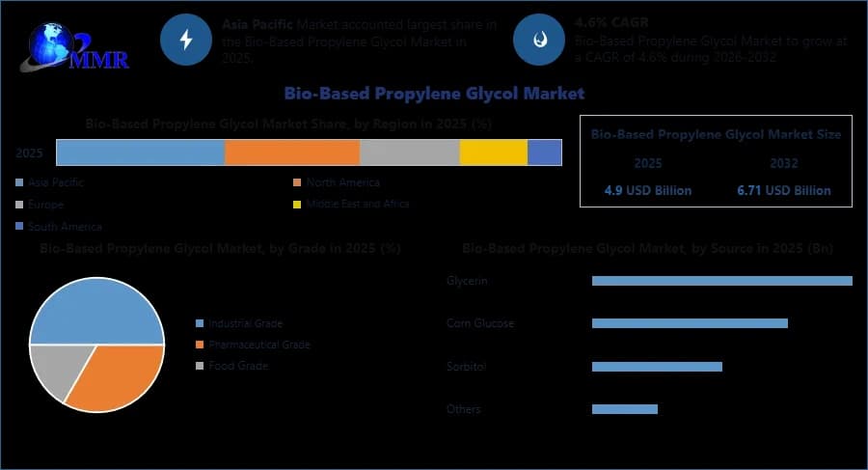Click the gray Europe bar segment
The image size is (868, 470).
coord(410,152)
